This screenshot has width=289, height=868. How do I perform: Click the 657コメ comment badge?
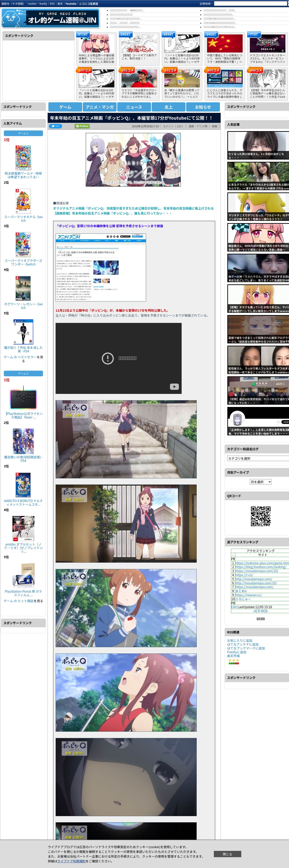tap(84, 70)
